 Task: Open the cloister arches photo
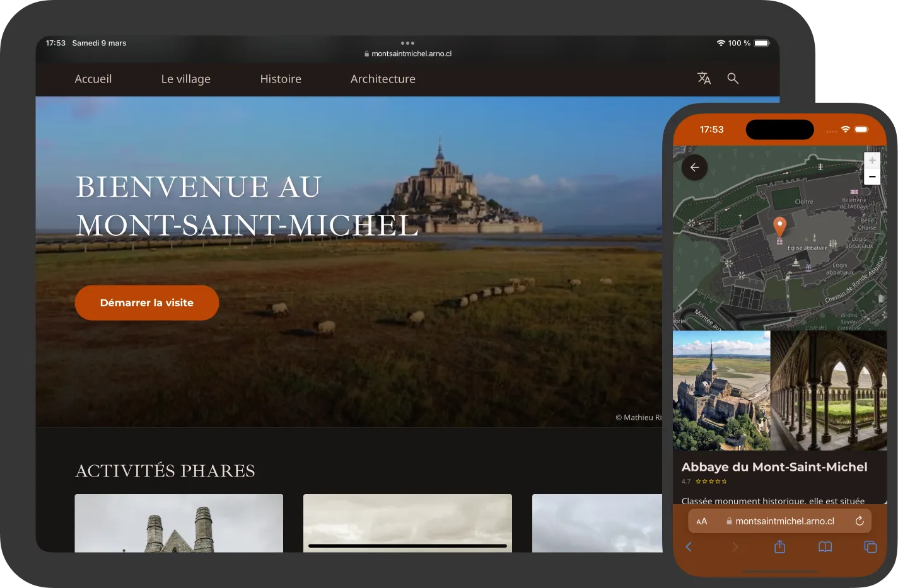click(x=829, y=391)
